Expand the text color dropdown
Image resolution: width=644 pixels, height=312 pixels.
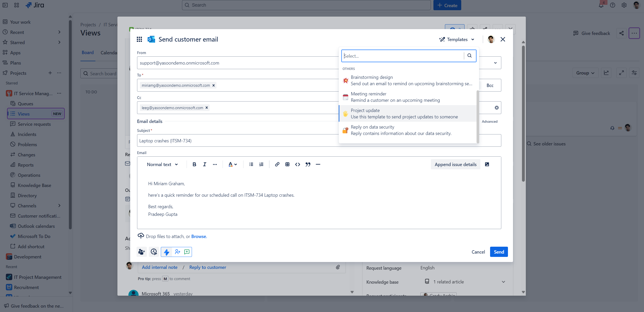tap(233, 165)
